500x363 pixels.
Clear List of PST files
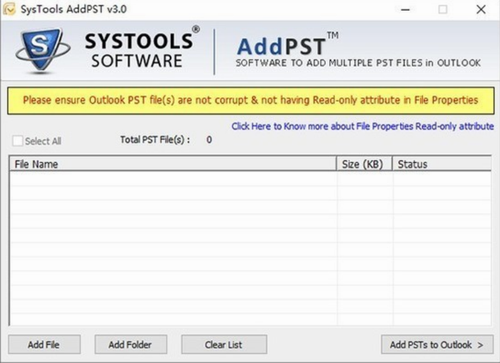pyautogui.click(x=224, y=344)
